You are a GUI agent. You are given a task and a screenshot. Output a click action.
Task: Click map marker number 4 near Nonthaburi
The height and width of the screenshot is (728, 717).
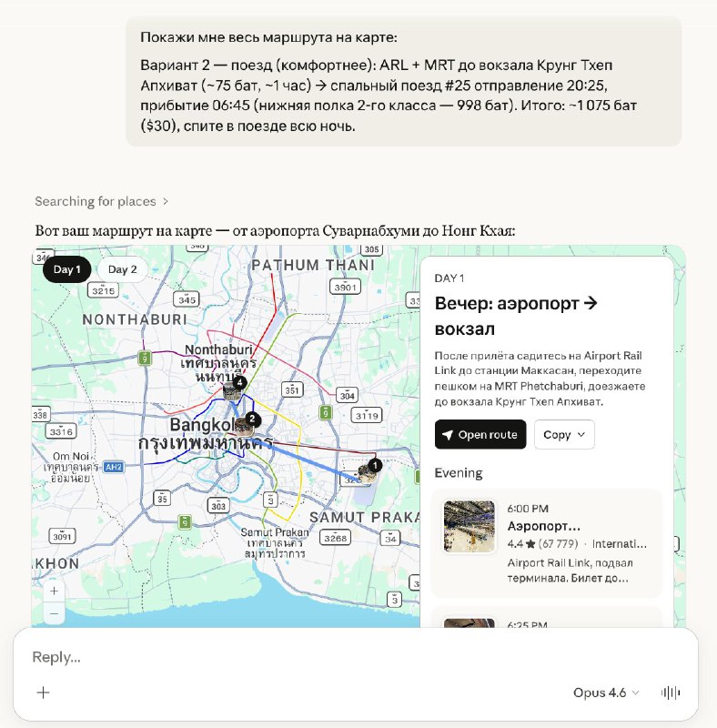[238, 383]
